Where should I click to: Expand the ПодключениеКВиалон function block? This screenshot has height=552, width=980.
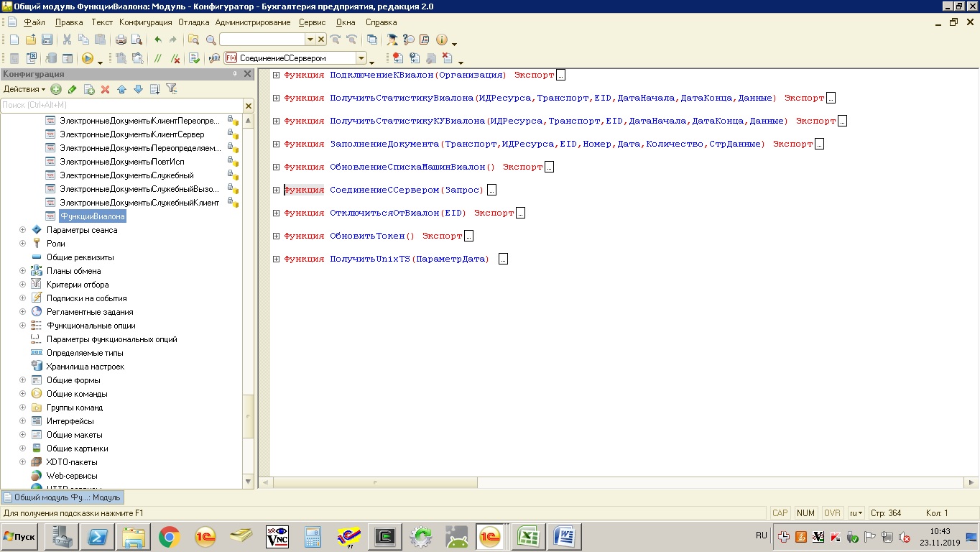pyautogui.click(x=277, y=75)
